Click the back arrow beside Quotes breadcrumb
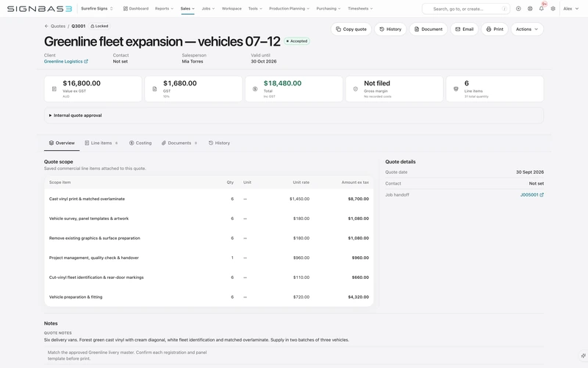The width and height of the screenshot is (588, 368). [x=46, y=26]
